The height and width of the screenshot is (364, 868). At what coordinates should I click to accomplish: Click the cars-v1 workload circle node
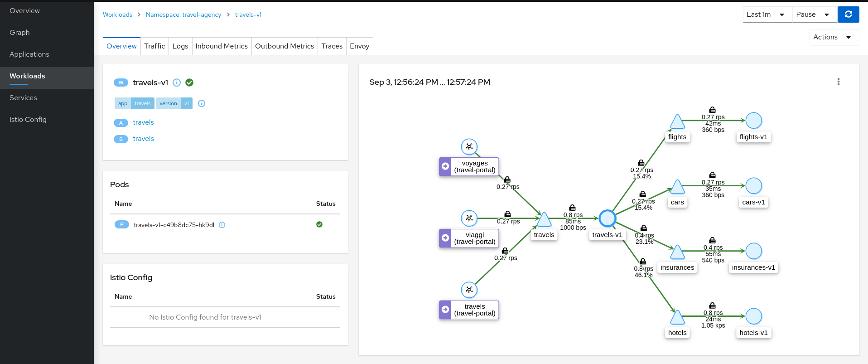point(753,186)
